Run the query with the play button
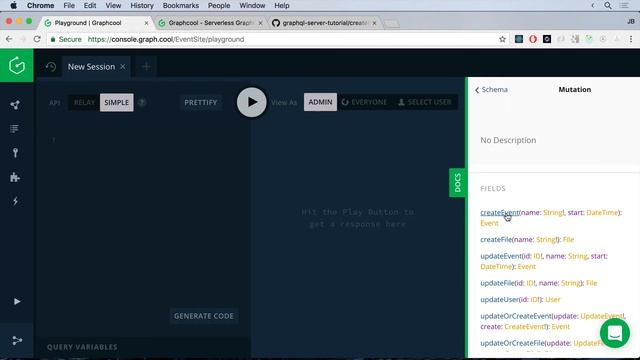The height and width of the screenshot is (360, 640). (x=251, y=102)
